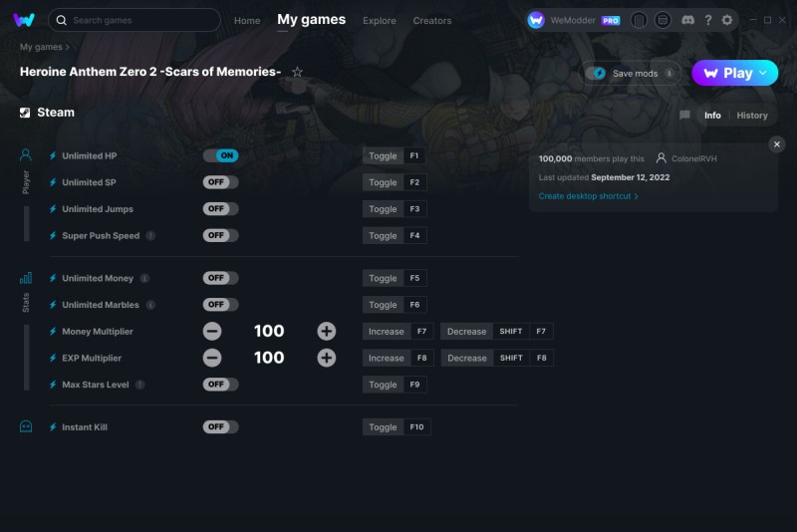
Task: Click the WeMod logo icon
Action: (x=25, y=20)
